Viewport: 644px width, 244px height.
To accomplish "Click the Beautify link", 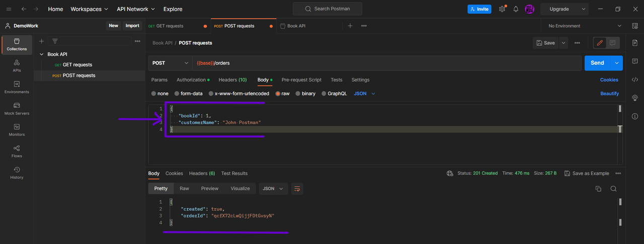I will click(x=609, y=94).
